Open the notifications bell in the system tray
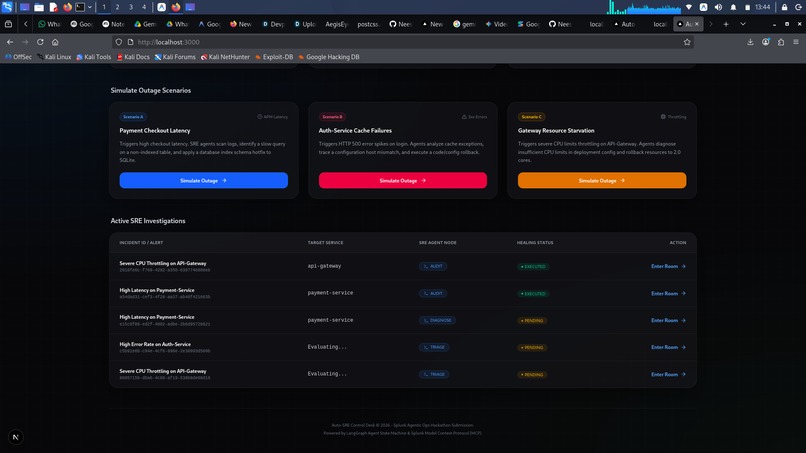806x453 pixels. tap(733, 7)
